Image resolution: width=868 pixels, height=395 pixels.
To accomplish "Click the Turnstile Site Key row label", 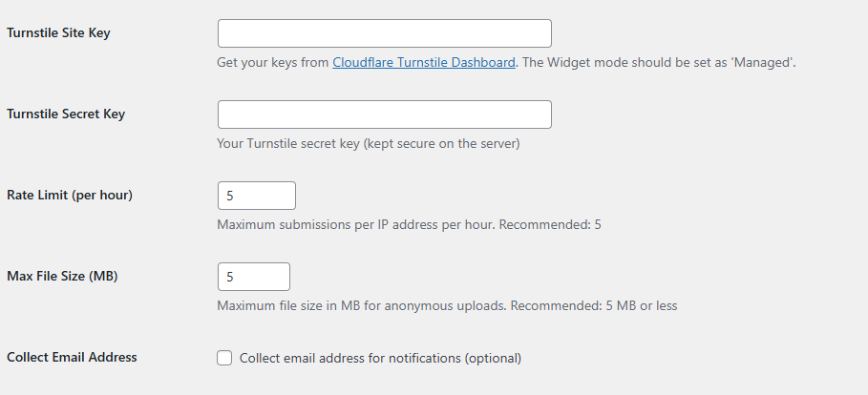I will 58,32.
